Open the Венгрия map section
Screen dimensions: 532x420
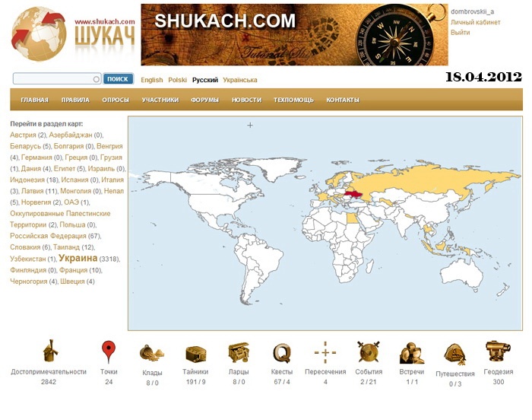[109, 146]
